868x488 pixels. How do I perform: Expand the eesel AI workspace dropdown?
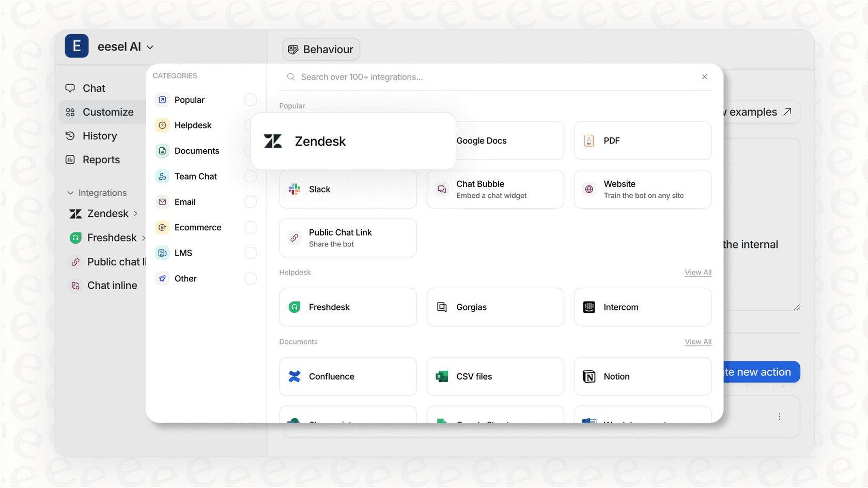point(150,46)
